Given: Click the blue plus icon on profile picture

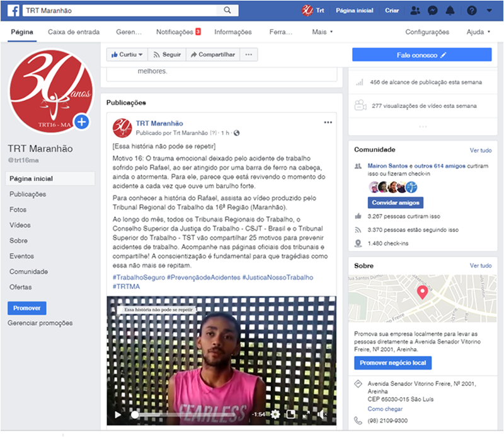Looking at the screenshot, I should pyautogui.click(x=82, y=122).
